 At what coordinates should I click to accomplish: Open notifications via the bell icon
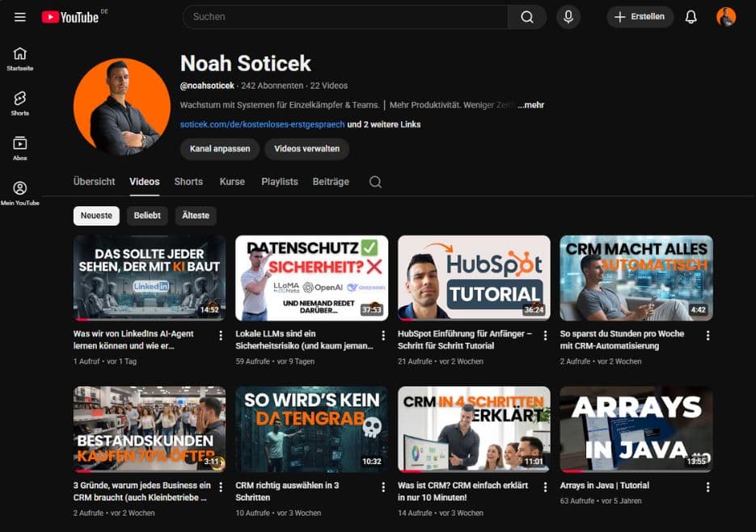pos(691,16)
